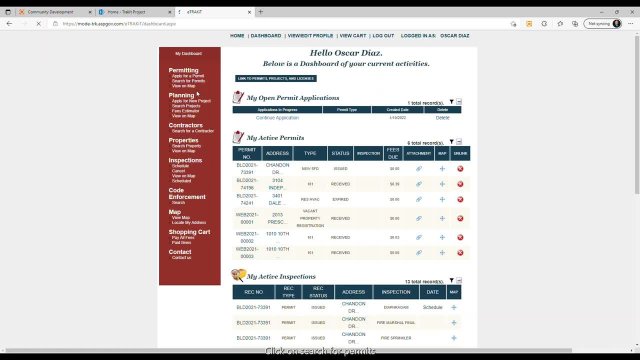Show permit BLD2021-74196 on map
The height and width of the screenshot is (360, 640).
pyautogui.click(x=442, y=184)
